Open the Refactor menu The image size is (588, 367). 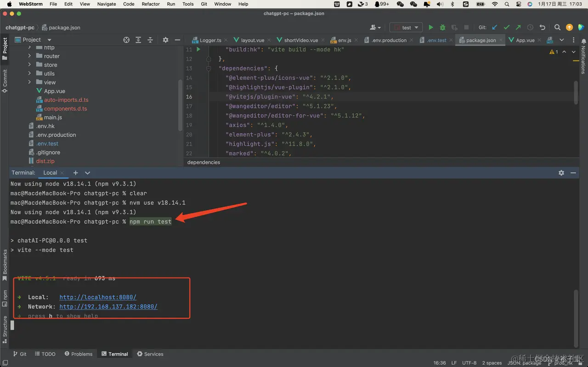pyautogui.click(x=151, y=4)
